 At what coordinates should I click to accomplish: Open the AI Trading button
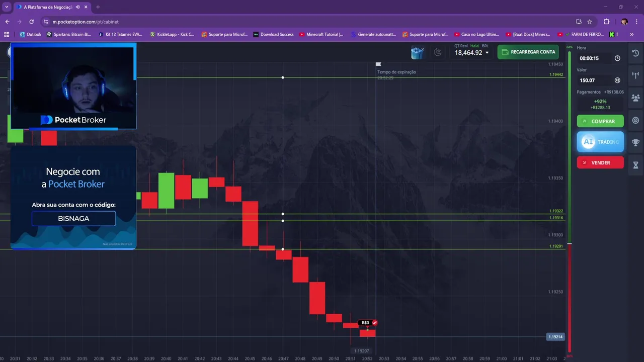pos(600,142)
